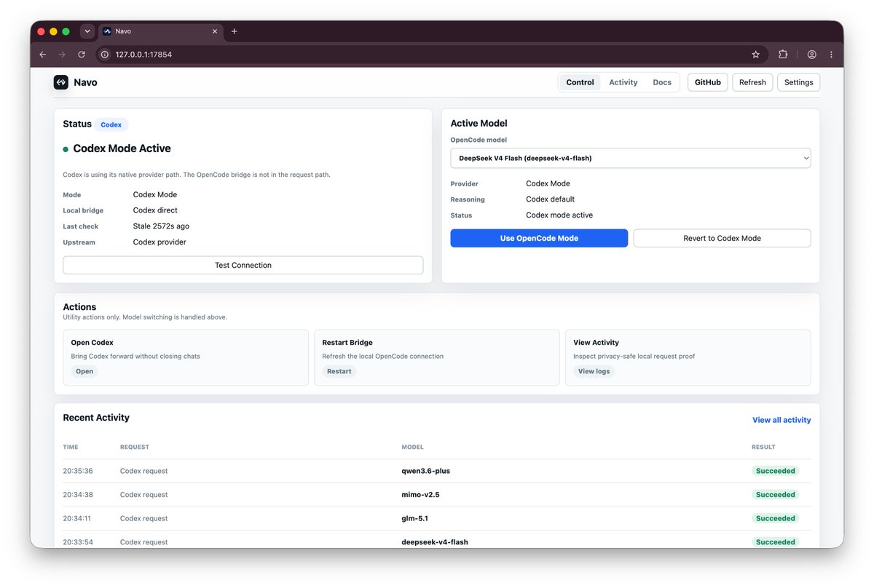Click the Active Model heading
The height and width of the screenshot is (588, 874).
click(x=479, y=124)
